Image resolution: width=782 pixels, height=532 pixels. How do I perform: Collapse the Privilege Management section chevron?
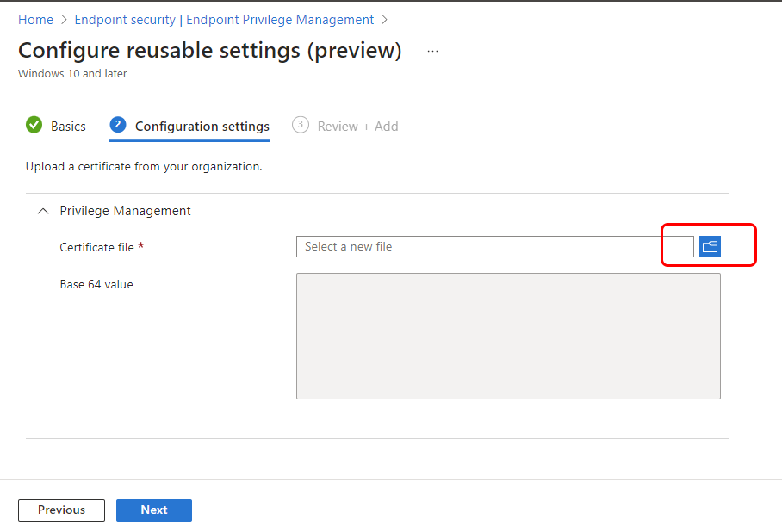coord(43,211)
